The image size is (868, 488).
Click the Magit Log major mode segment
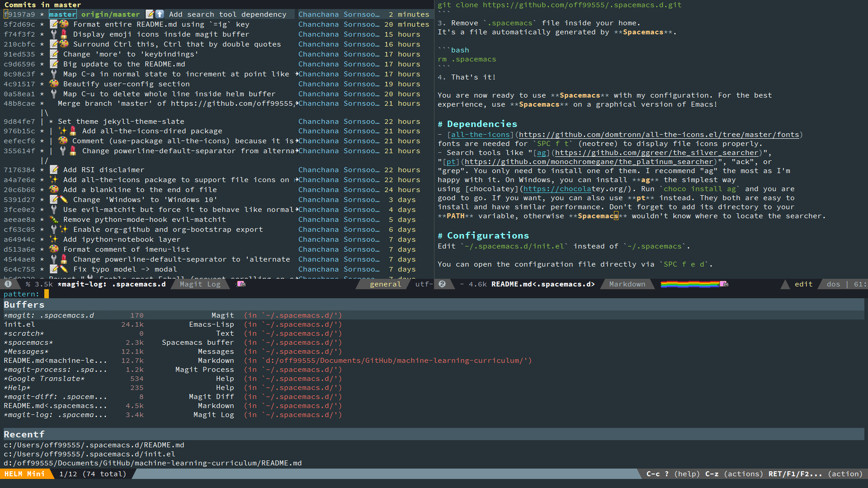click(x=200, y=284)
